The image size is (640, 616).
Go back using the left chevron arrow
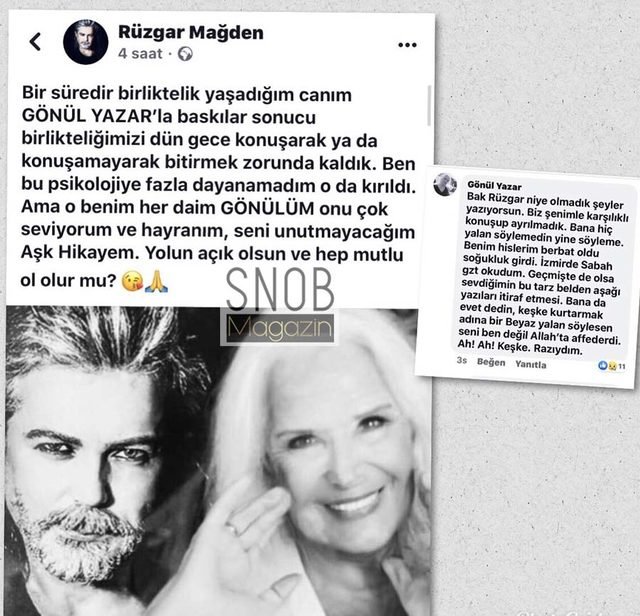tap(36, 42)
